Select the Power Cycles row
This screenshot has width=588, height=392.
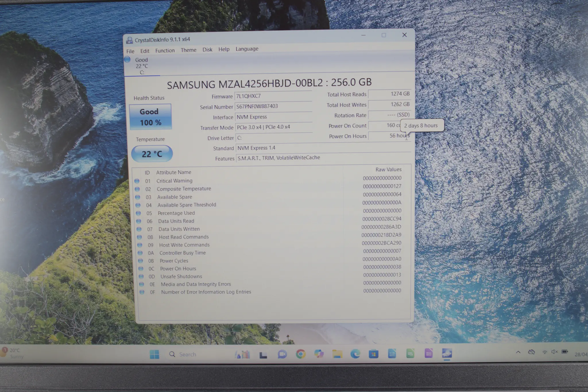(270, 260)
